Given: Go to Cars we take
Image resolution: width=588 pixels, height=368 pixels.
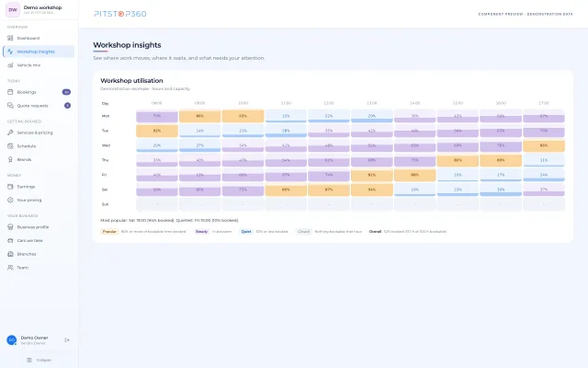Looking at the screenshot, I should [x=39, y=241].
